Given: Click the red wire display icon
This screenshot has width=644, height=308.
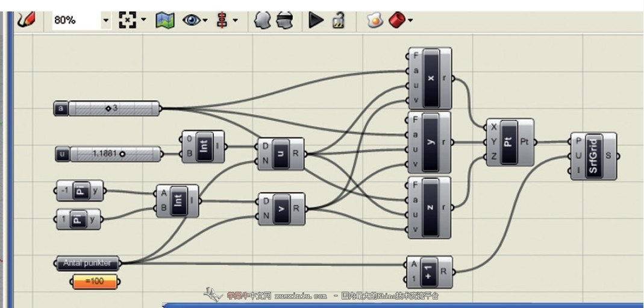Looking at the screenshot, I should click(x=222, y=20).
